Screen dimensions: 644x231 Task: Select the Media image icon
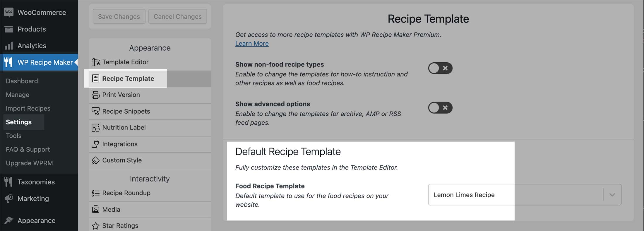click(95, 209)
